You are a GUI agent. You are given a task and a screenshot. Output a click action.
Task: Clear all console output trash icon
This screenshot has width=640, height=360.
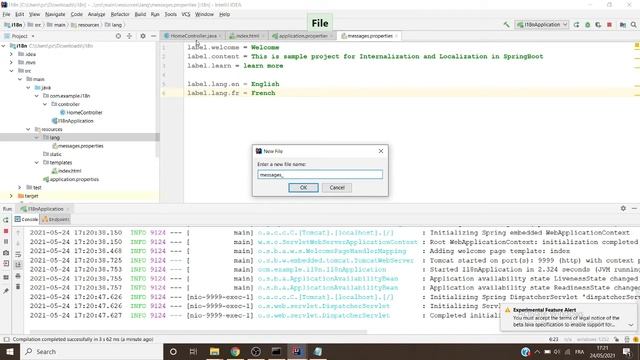click(x=18, y=287)
